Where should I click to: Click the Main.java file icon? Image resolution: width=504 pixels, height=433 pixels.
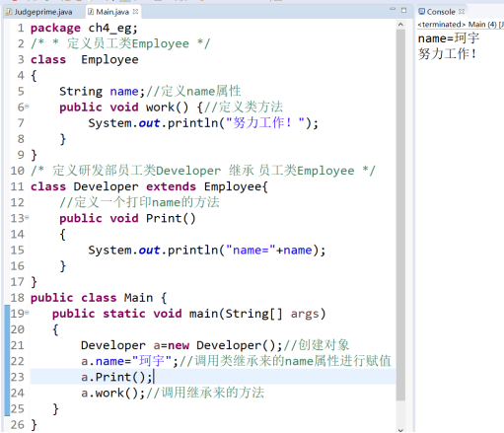coord(91,12)
